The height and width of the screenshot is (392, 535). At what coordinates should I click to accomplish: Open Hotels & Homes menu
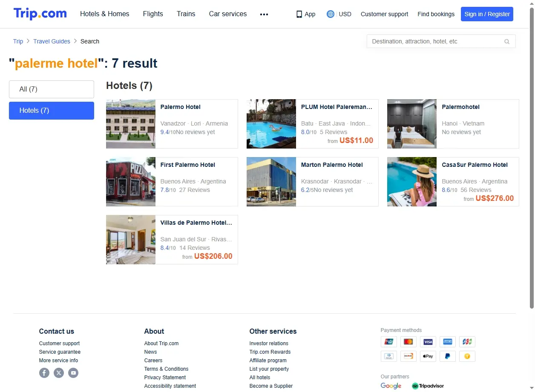[x=105, y=14]
